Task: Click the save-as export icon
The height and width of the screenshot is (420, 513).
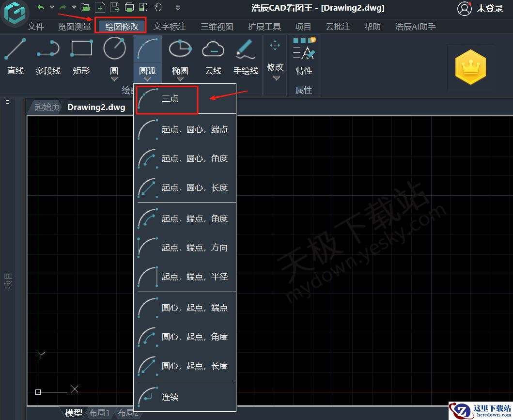Action: coord(114,7)
